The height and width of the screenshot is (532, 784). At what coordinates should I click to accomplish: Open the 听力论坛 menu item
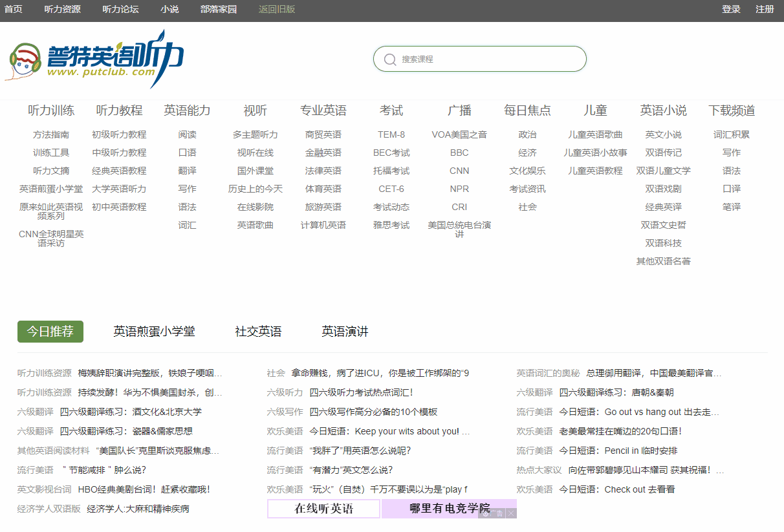coord(120,9)
